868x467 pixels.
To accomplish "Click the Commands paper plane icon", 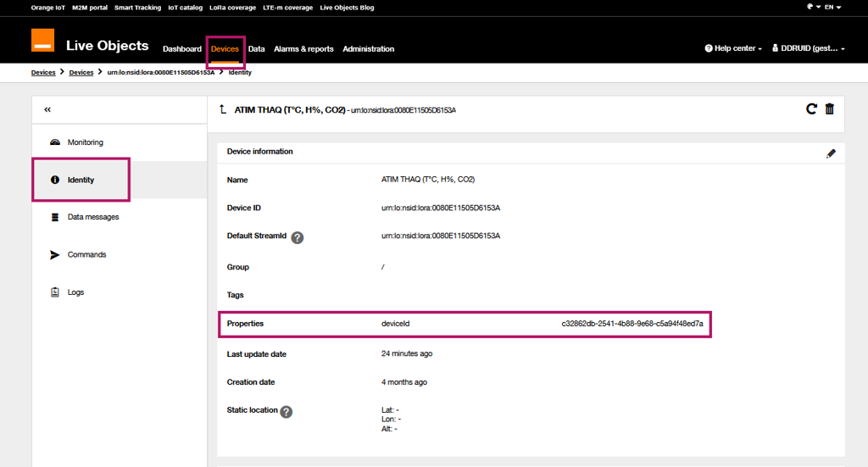I will 55,254.
